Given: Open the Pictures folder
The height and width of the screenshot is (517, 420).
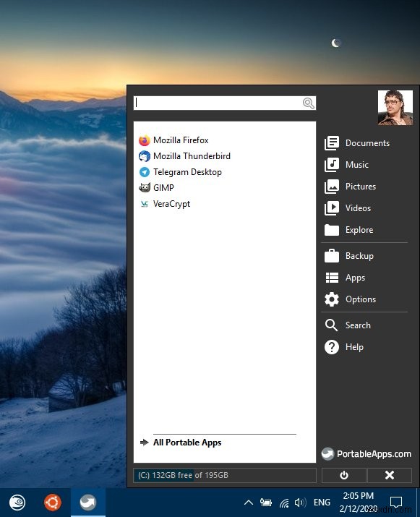Looking at the screenshot, I should coord(350,187).
